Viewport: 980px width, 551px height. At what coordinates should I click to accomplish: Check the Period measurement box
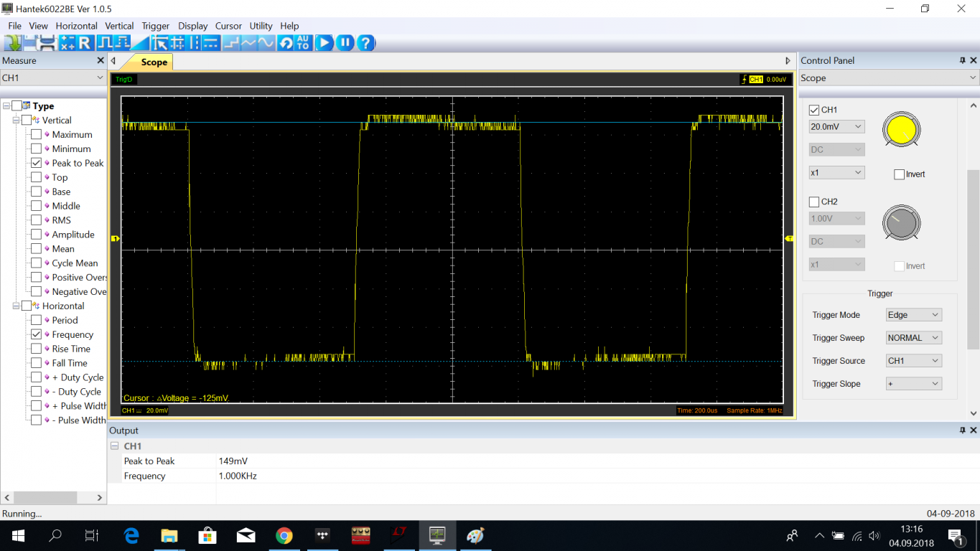[x=36, y=320]
